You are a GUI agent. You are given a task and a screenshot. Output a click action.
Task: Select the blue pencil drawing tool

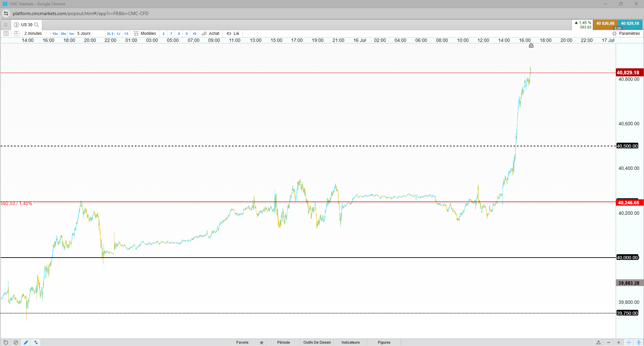pos(26,342)
